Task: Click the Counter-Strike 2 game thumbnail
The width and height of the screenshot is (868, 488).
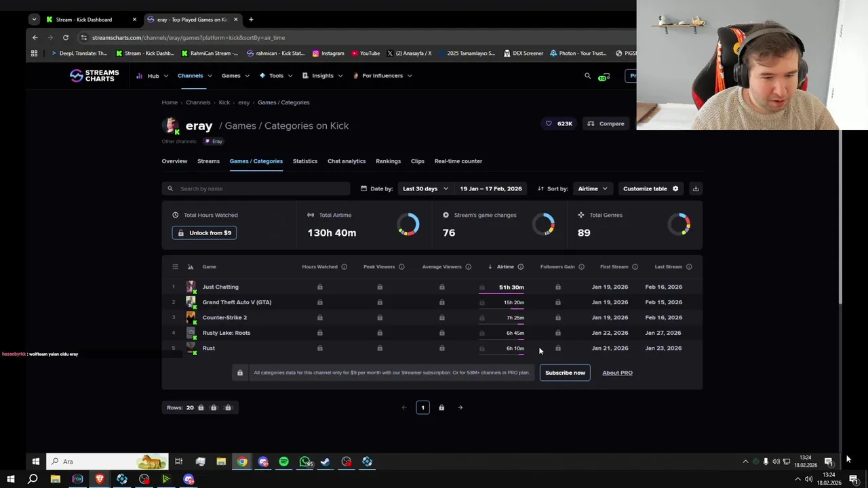Action: click(x=191, y=317)
